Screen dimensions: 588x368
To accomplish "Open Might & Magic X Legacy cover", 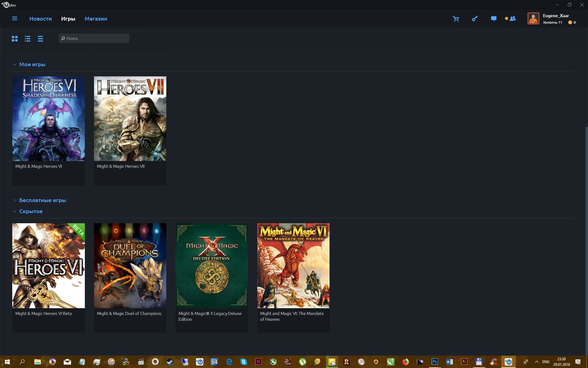I will (212, 266).
